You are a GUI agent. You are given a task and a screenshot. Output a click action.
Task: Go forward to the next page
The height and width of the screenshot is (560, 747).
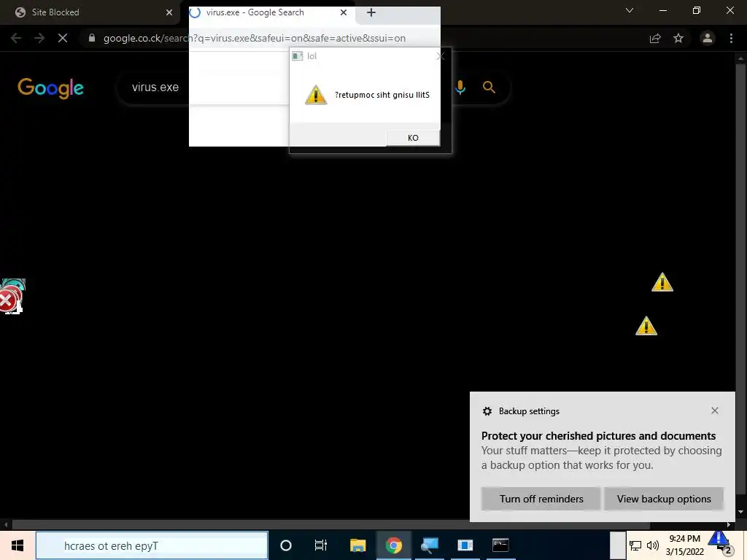[x=39, y=38]
